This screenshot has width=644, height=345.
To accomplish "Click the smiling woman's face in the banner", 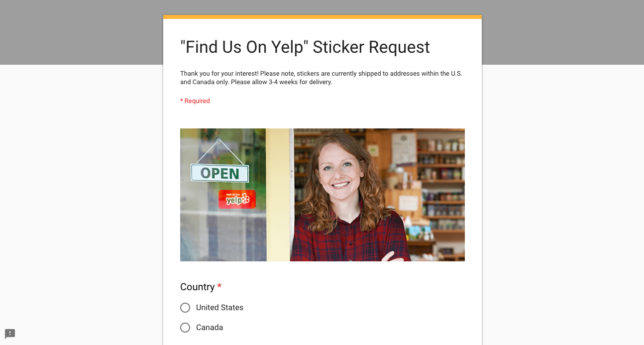I will tap(339, 167).
